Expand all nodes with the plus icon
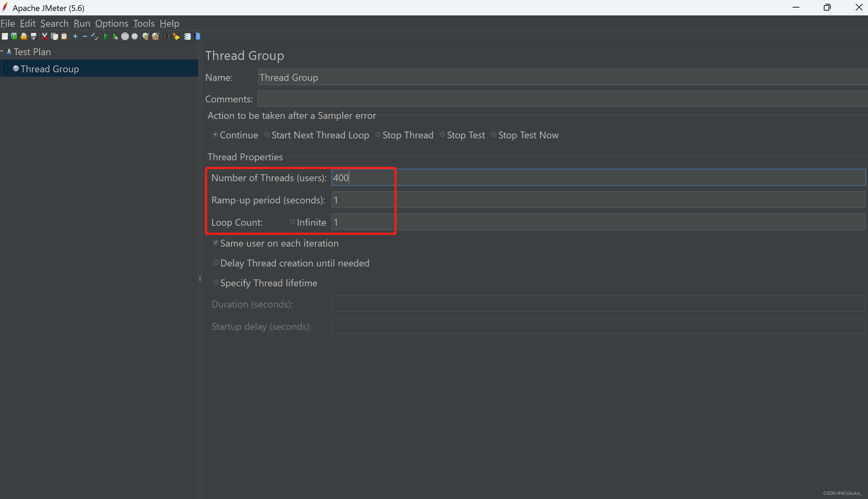868x499 pixels. (x=75, y=36)
